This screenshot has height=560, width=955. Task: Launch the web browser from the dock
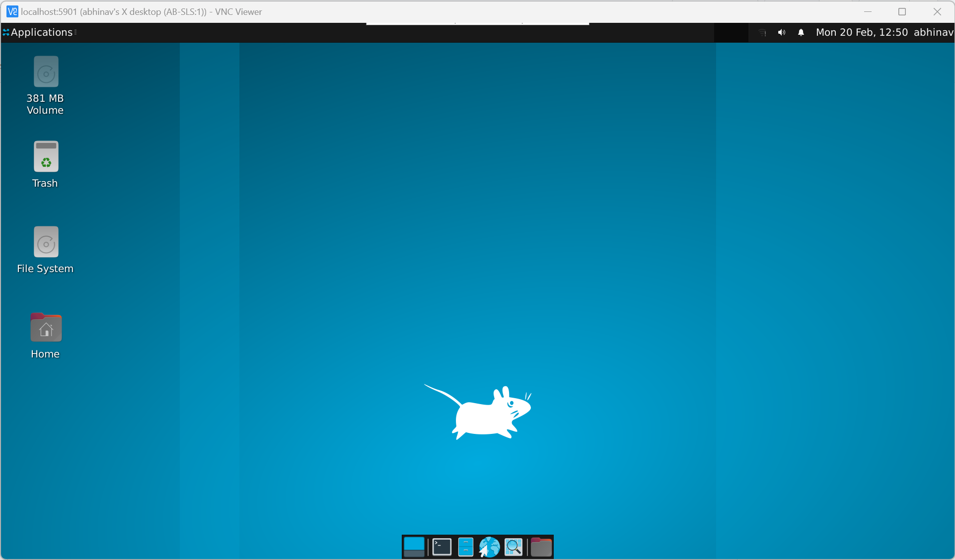[x=489, y=547]
